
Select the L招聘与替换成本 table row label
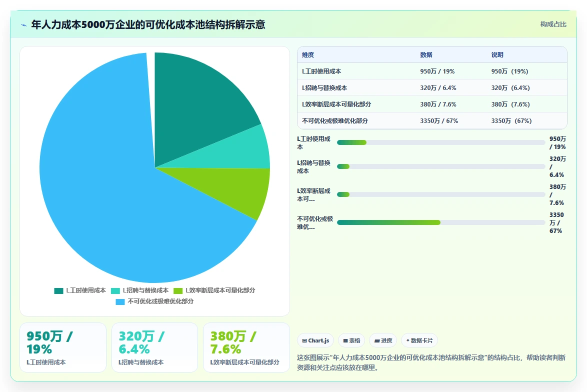click(324, 87)
